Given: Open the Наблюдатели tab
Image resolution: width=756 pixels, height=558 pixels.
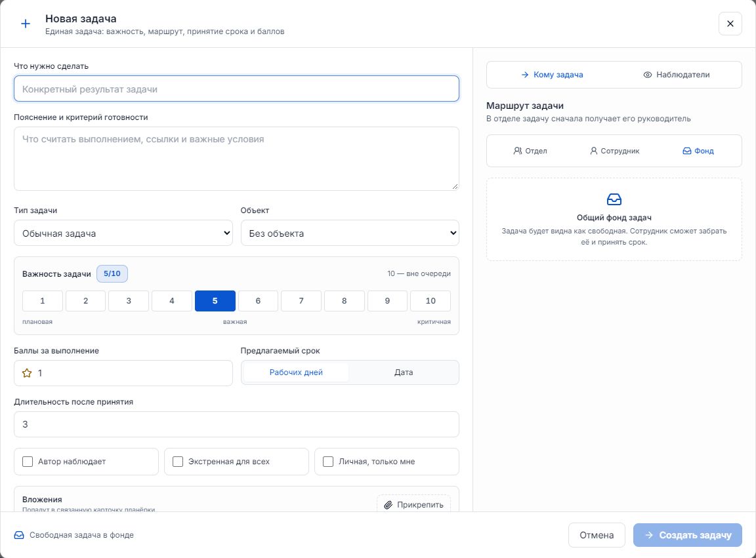Looking at the screenshot, I should 676,75.
